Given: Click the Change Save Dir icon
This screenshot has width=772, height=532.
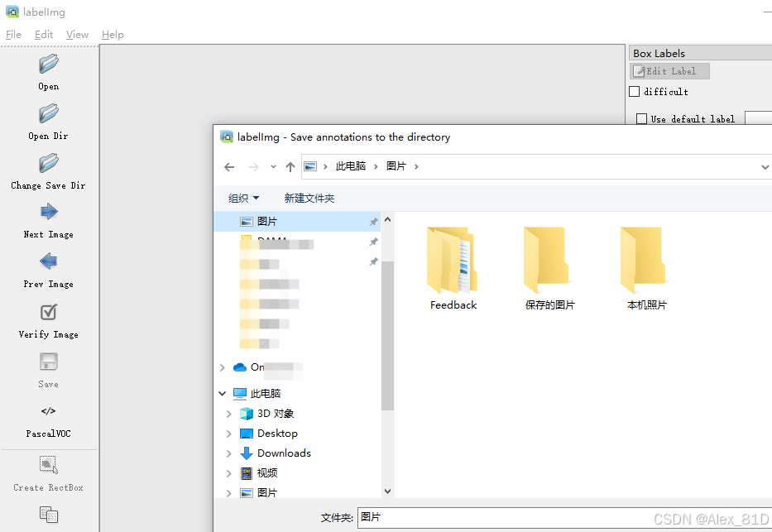Looking at the screenshot, I should (48, 163).
